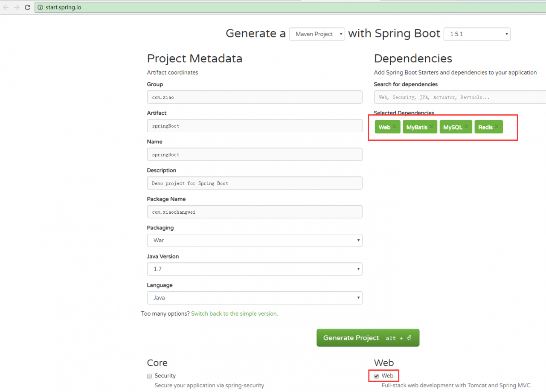This screenshot has height=392, width=546.
Task: Go forward using browser forward arrow
Action: [x=17, y=7]
